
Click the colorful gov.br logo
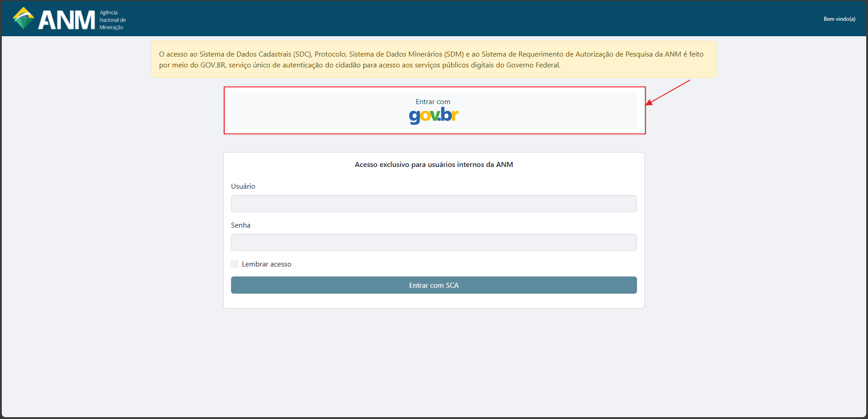[x=434, y=116]
